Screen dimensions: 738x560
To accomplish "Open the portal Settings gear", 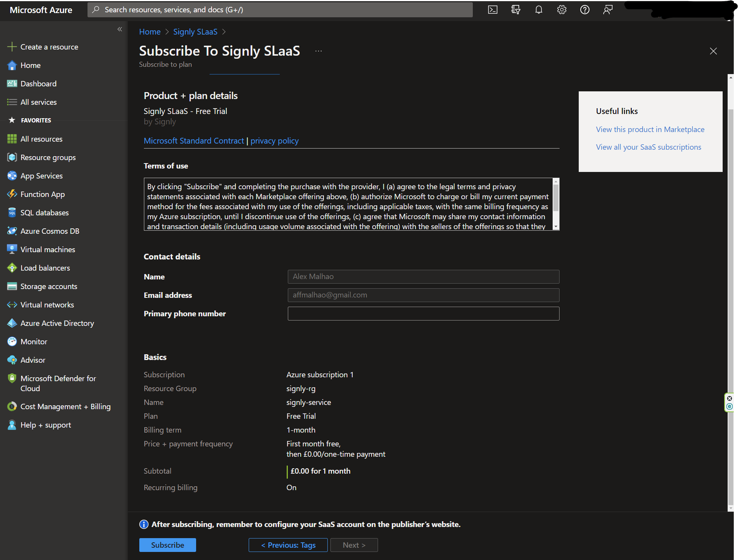I will [x=562, y=10].
